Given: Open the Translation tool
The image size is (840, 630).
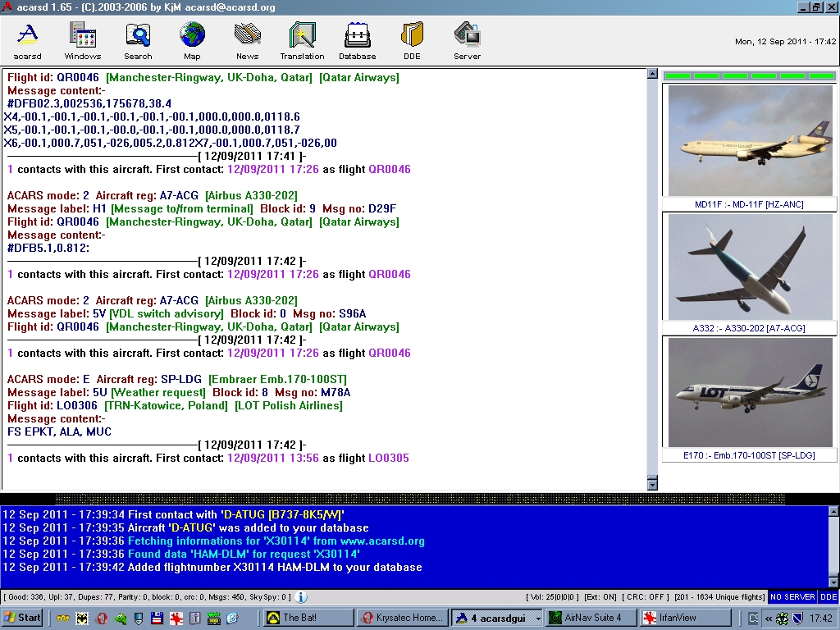Looking at the screenshot, I should [x=302, y=41].
